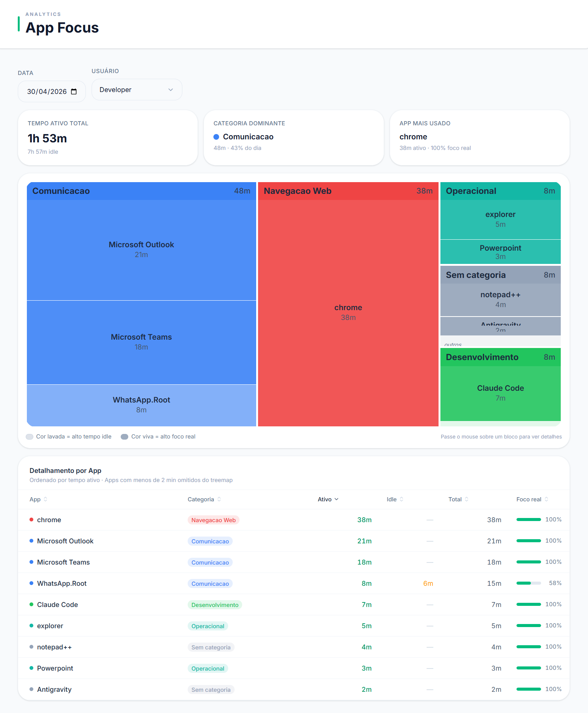588x713 pixels.
Task: Click the Desenvolvimento category header
Action: coord(500,357)
